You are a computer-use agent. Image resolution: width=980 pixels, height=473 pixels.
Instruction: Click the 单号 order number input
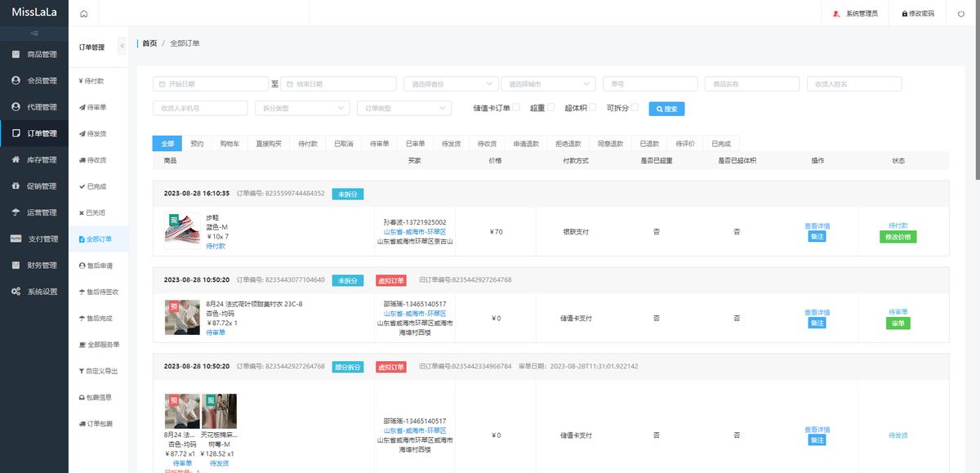pyautogui.click(x=650, y=83)
